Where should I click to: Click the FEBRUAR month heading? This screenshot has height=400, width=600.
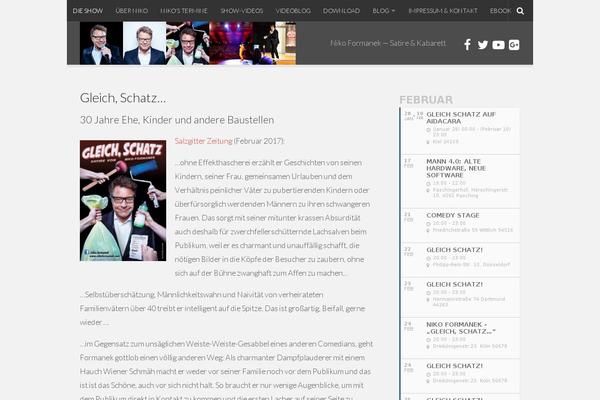point(426,100)
